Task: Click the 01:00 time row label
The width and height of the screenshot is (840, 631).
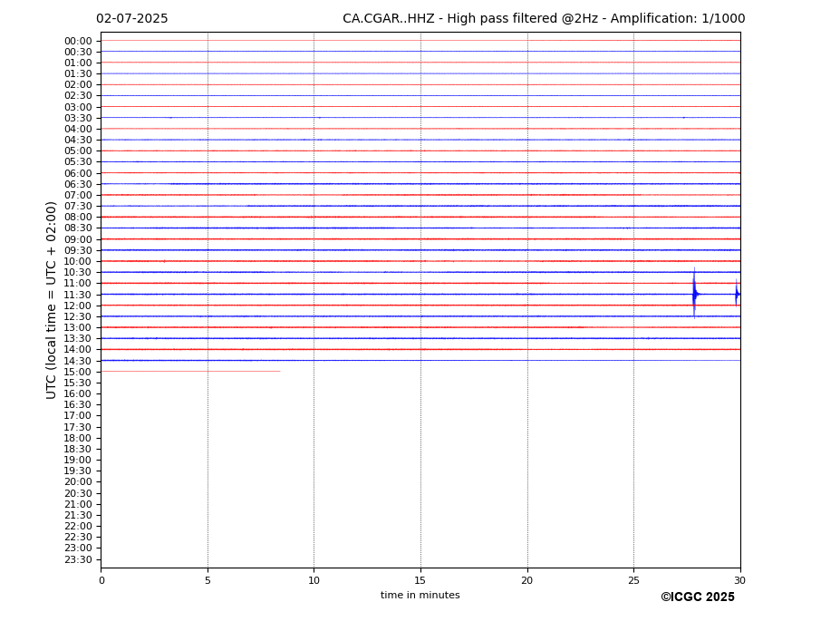Action: 78,63
